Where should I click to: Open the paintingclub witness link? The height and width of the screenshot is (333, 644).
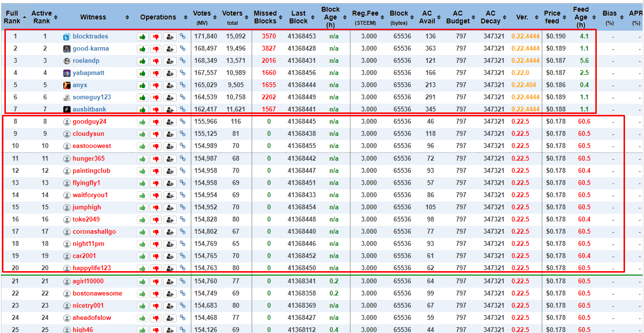91,171
